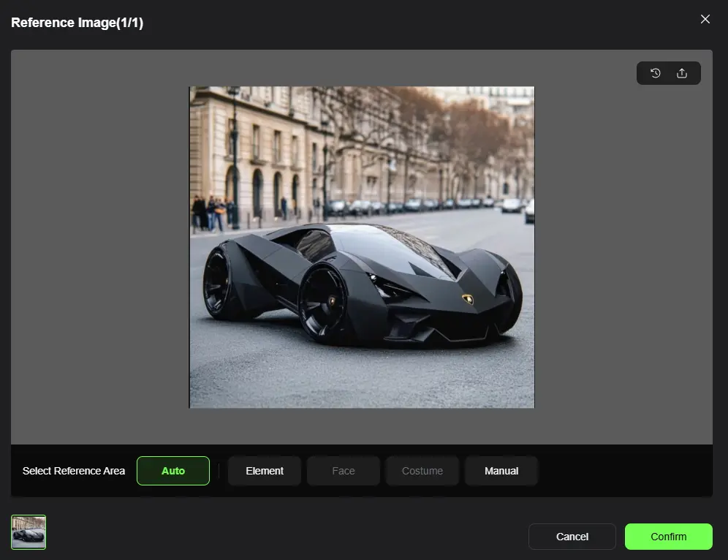This screenshot has width=728, height=560.
Task: Click the gray canvas area left of image
Action: click(99, 249)
